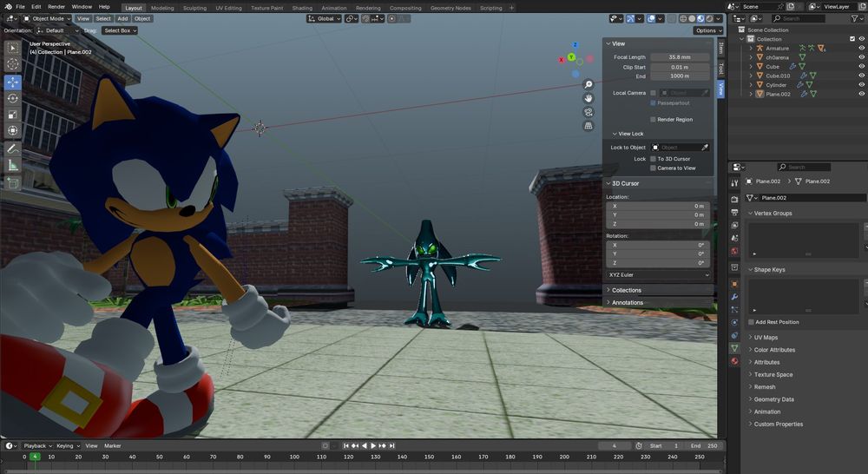Screen dimensions: 868x474
Task: Open the Object properties tab
Action: point(734,284)
